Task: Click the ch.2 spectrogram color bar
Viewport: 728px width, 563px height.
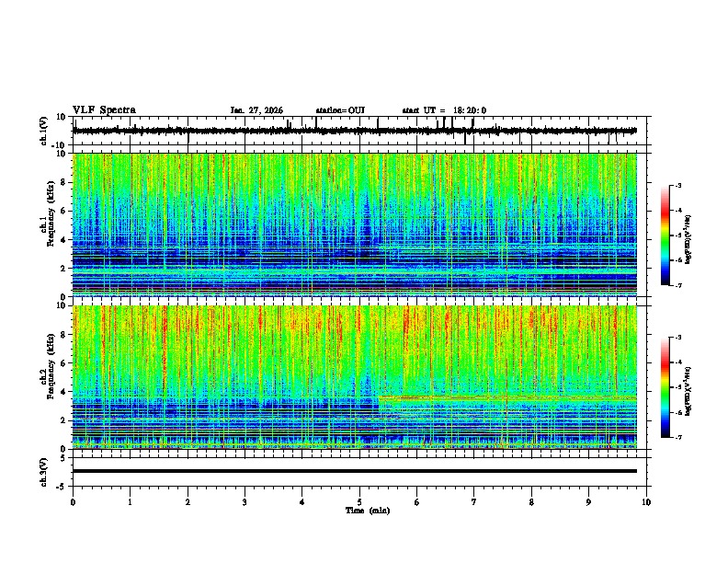Action: [x=665, y=387]
